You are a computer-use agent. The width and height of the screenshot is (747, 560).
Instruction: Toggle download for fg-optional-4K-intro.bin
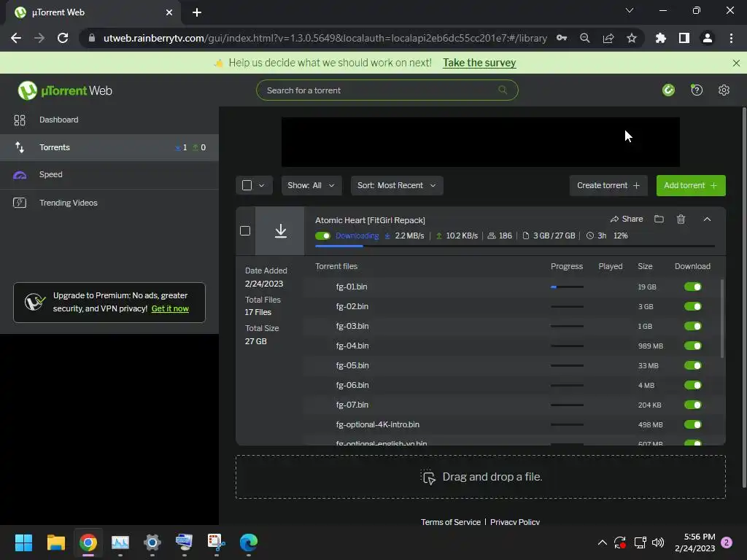693,424
